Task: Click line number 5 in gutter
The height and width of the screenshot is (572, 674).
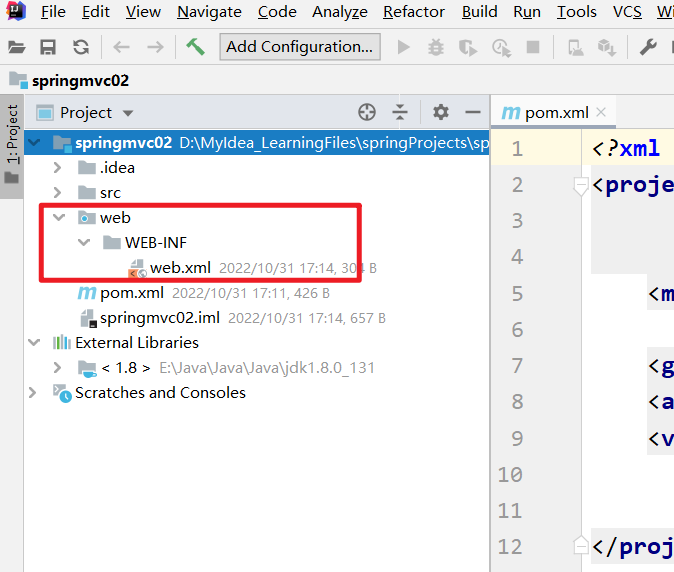Action: coord(517,294)
